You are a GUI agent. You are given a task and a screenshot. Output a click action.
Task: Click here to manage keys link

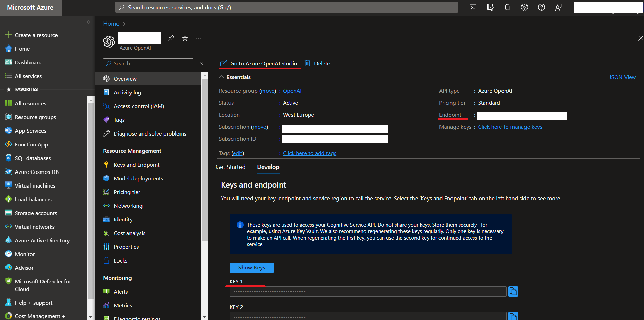click(510, 127)
